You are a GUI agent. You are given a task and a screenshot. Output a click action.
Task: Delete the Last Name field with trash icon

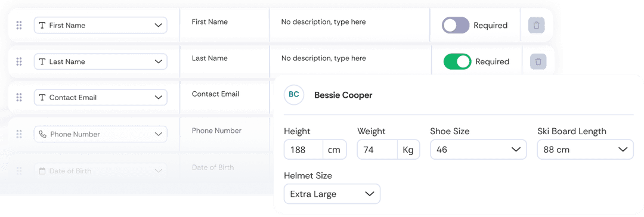(538, 61)
